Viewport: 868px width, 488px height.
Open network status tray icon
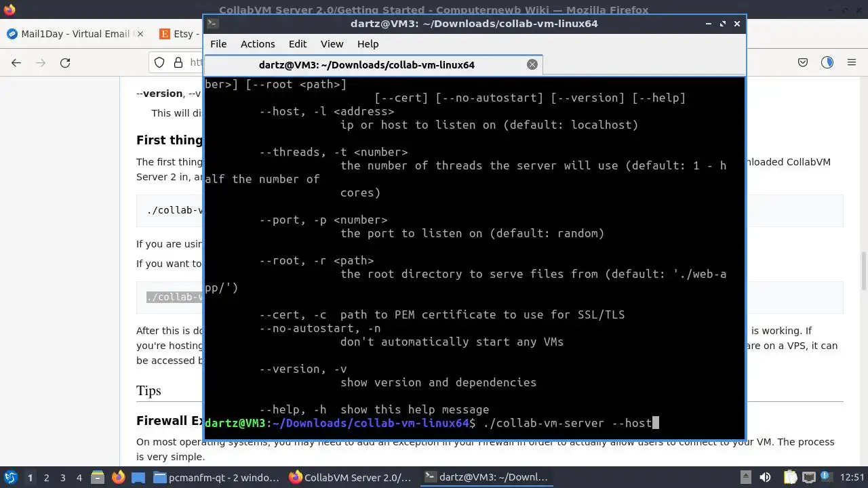click(x=810, y=477)
